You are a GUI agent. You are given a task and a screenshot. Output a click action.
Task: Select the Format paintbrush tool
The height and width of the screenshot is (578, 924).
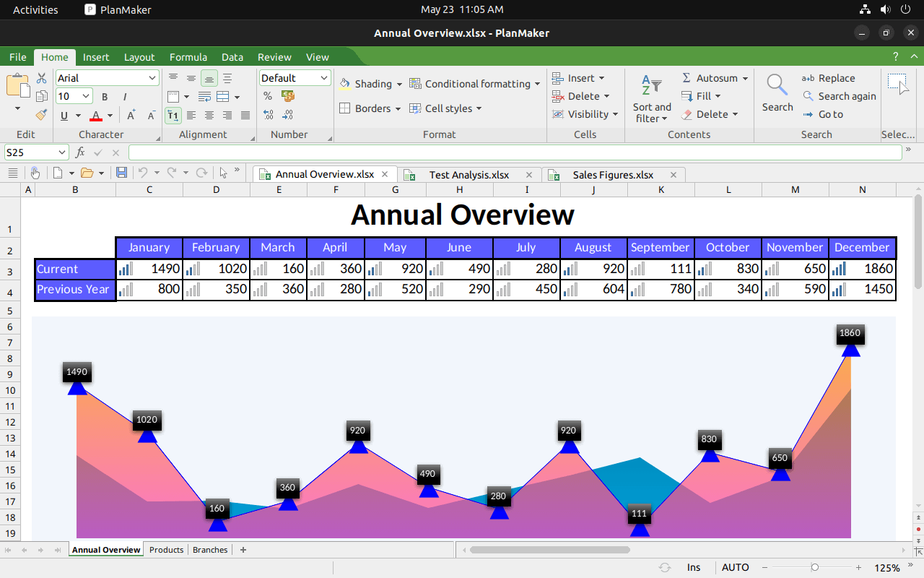pyautogui.click(x=41, y=114)
